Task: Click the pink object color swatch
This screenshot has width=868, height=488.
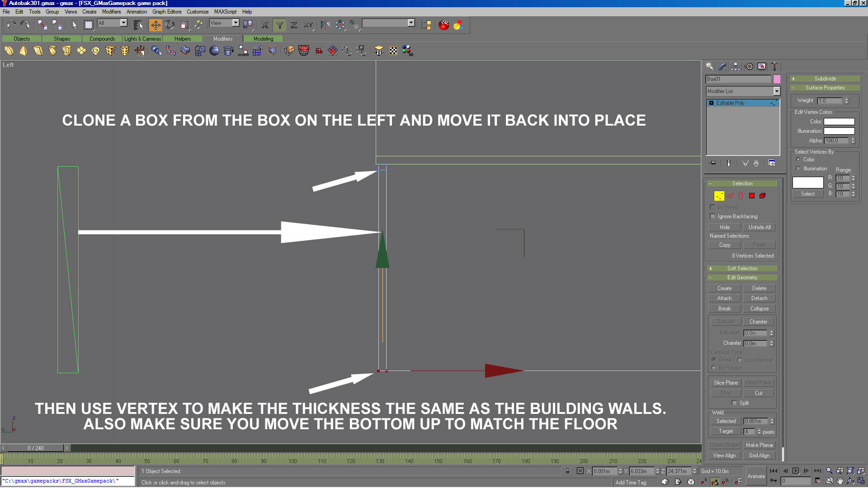Action: coord(777,79)
